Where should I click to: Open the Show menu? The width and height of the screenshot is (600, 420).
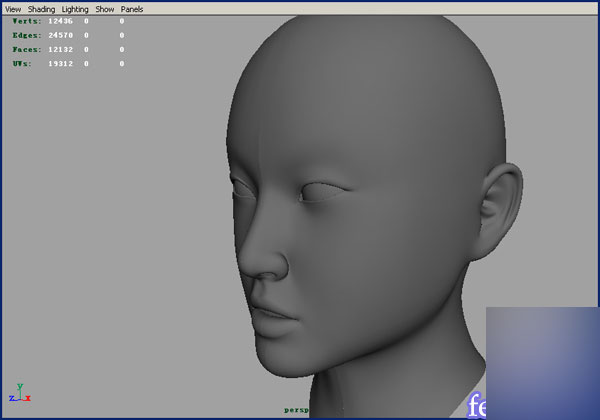tap(104, 9)
